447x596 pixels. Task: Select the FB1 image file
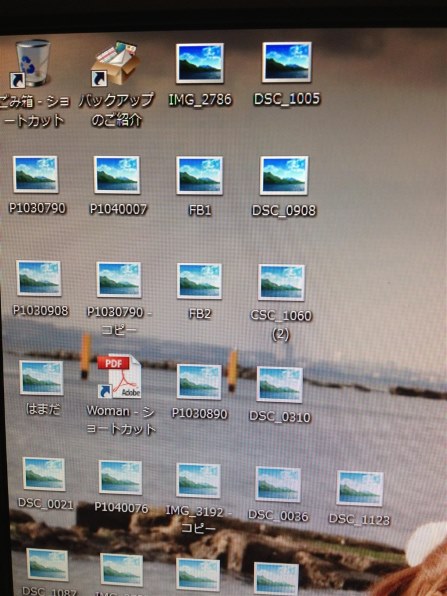point(200,176)
